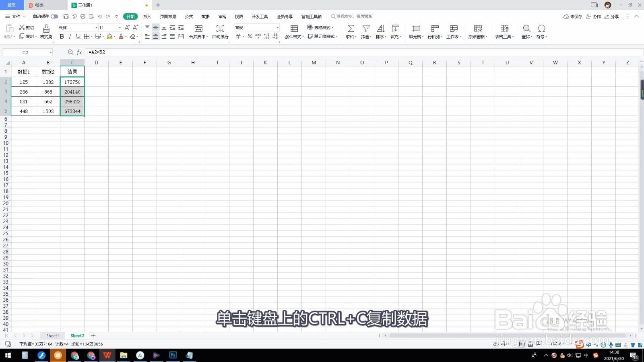The height and width of the screenshot is (362, 644).
Task: Toggle Underline formatting
Action: click(78, 36)
